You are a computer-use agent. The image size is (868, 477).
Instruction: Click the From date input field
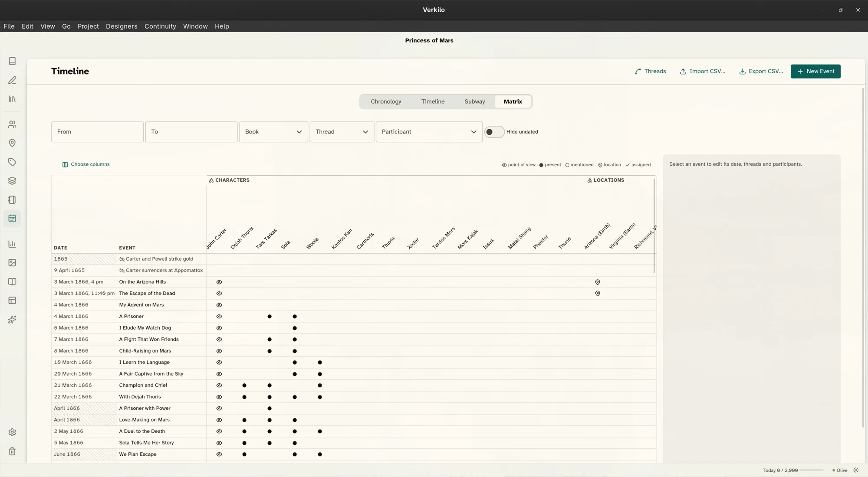point(97,132)
